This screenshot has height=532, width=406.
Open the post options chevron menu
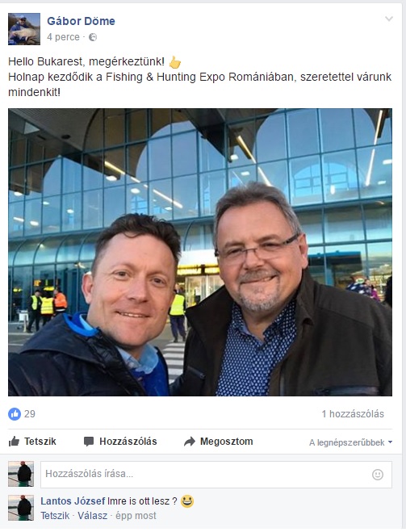[389, 19]
